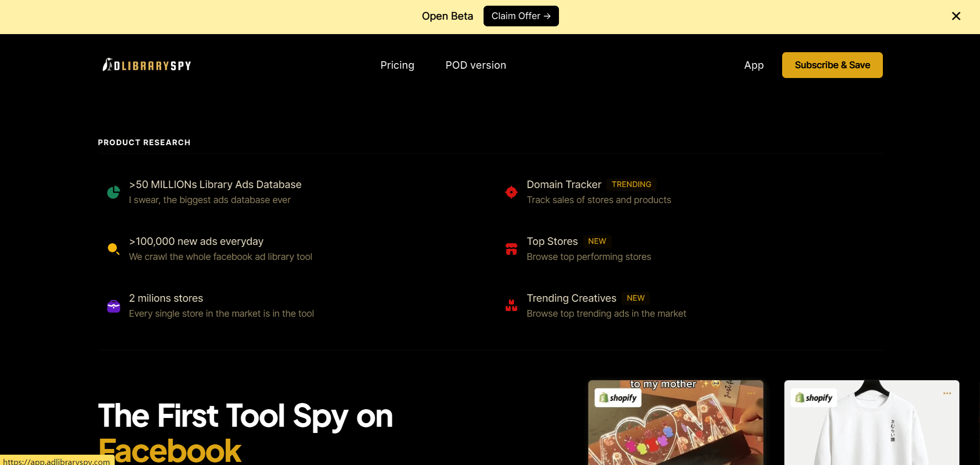
Task: Click the Claim Offer button
Action: [520, 16]
